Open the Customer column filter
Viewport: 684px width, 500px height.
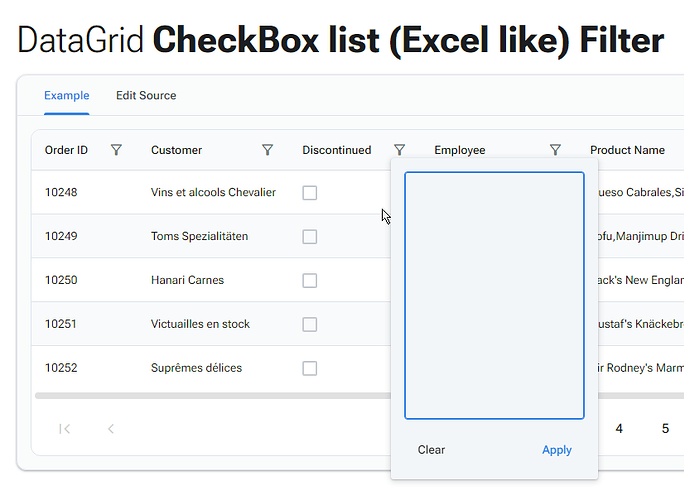267,150
